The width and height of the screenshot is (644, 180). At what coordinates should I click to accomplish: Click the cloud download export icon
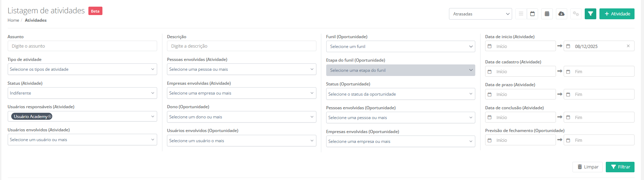click(x=561, y=14)
